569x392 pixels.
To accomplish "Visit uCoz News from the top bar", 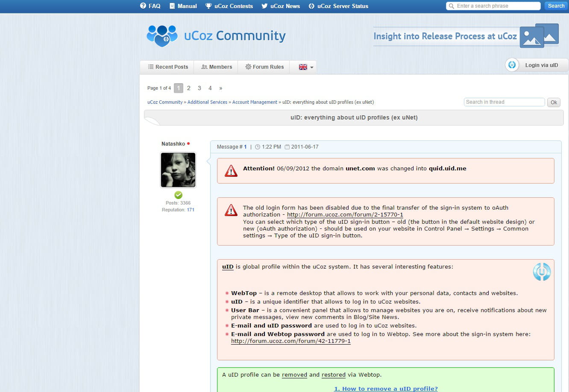I will [x=281, y=6].
